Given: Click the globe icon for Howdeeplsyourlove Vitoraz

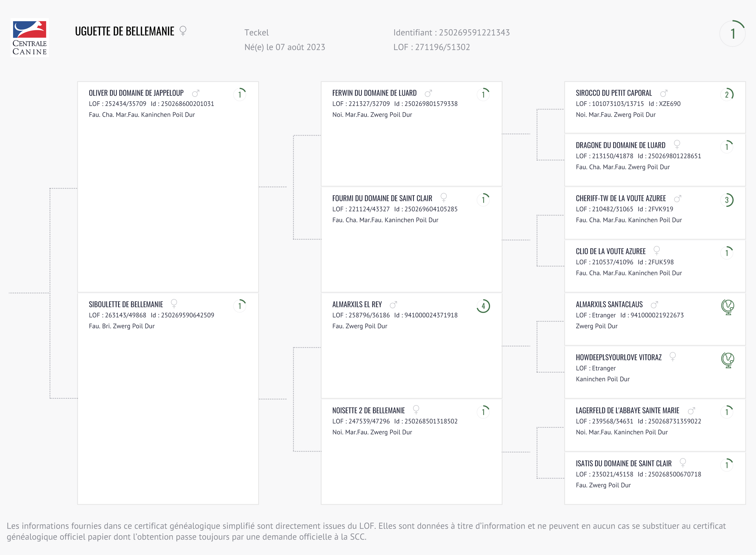Looking at the screenshot, I should (x=728, y=360).
